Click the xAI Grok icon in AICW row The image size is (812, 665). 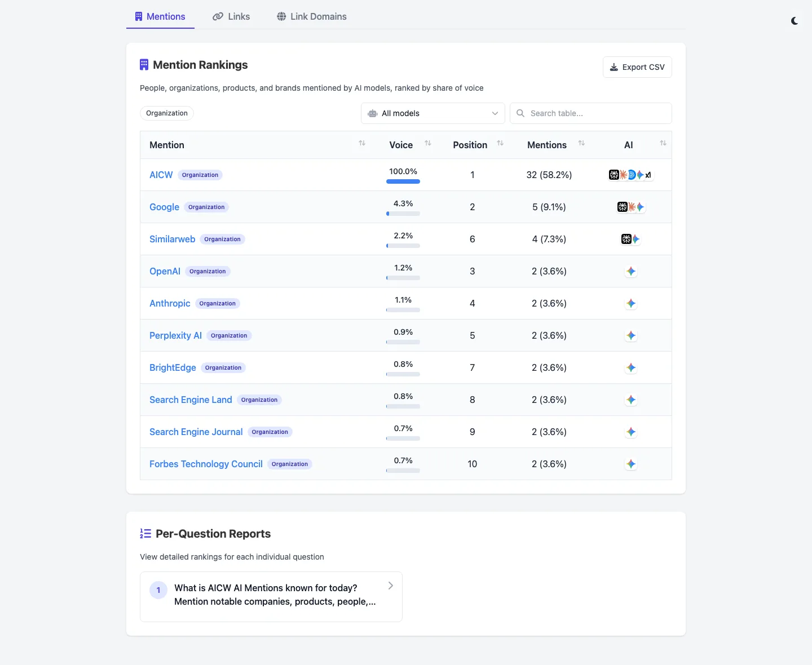tap(648, 175)
